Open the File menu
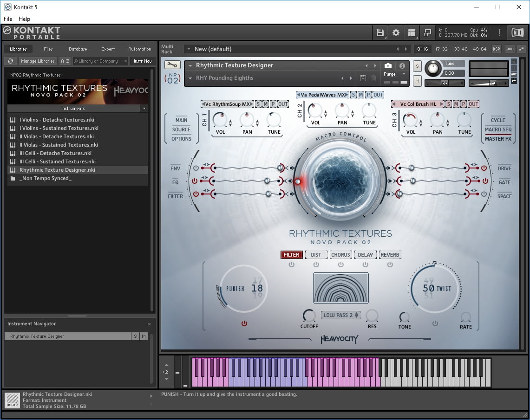Image resolution: width=530 pixels, height=420 pixels. (8, 19)
